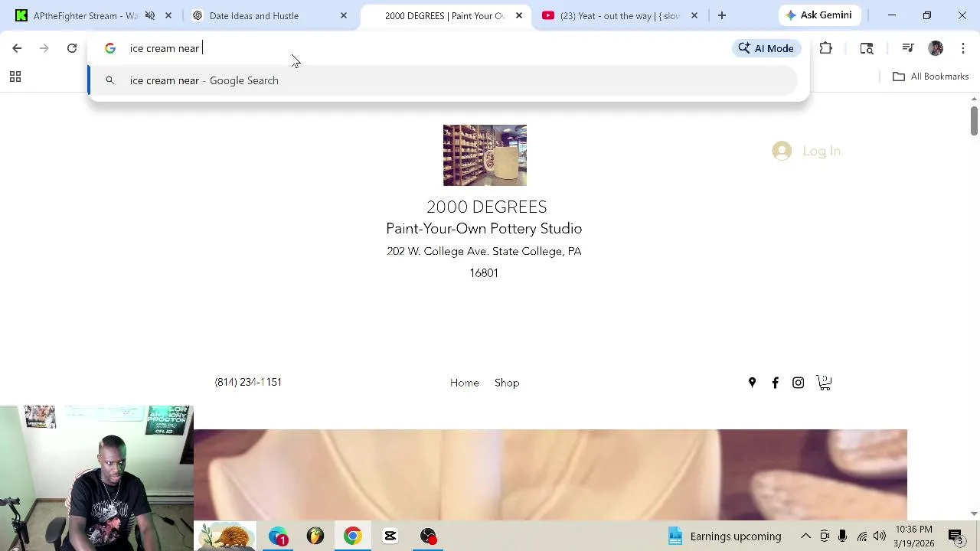Unmute the APtheFighter Stream tab
This screenshot has height=551, width=980.
point(150,15)
